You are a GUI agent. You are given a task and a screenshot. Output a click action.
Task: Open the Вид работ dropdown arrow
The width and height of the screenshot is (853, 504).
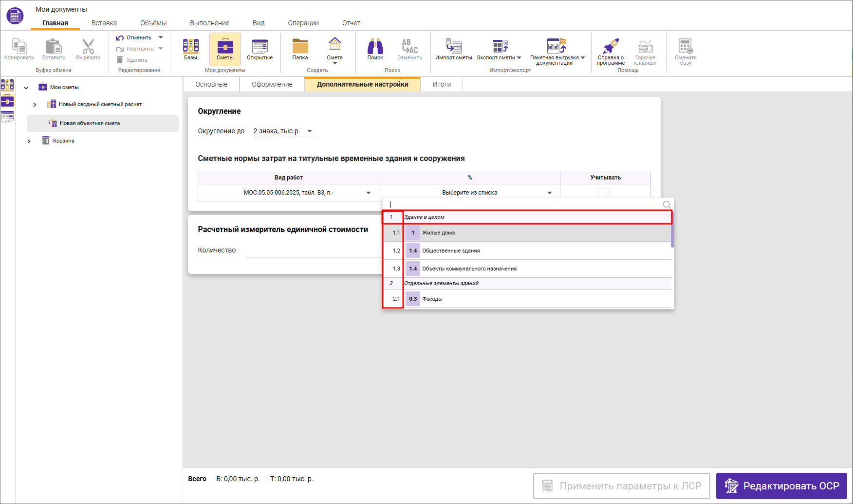point(369,193)
